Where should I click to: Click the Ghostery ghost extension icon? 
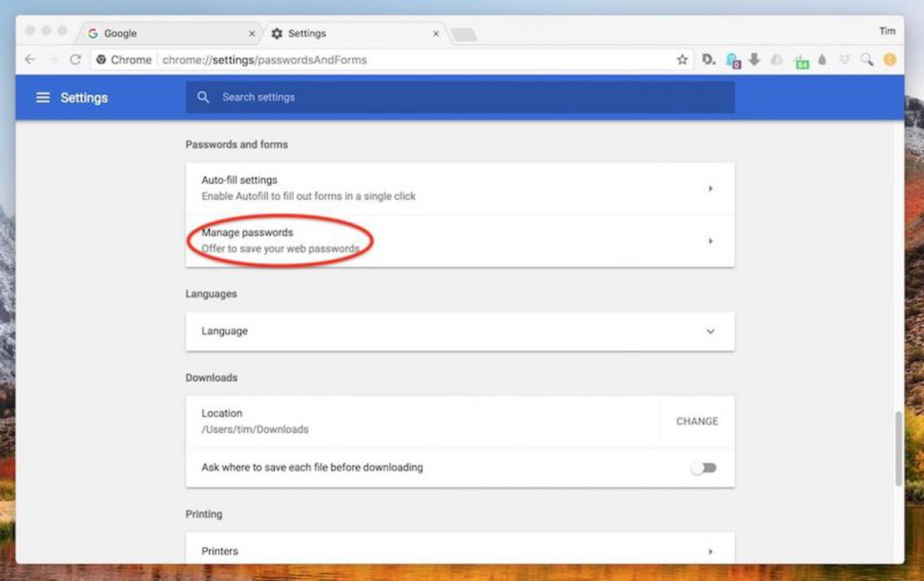pos(732,60)
